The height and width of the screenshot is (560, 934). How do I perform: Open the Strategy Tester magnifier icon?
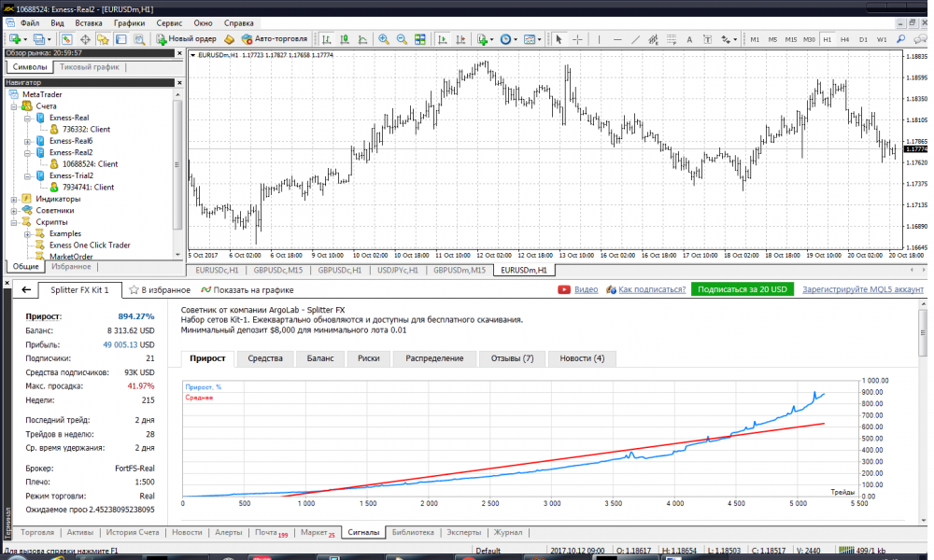139,39
